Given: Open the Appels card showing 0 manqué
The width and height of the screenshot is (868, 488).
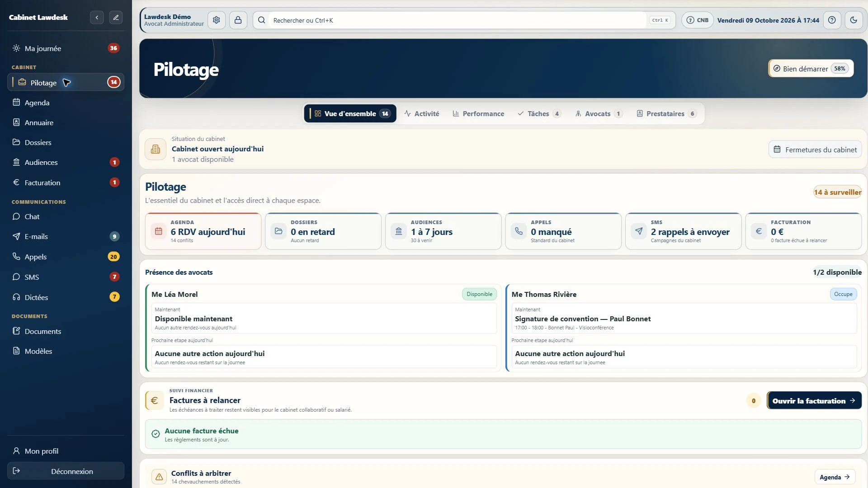Looking at the screenshot, I should pos(563,231).
